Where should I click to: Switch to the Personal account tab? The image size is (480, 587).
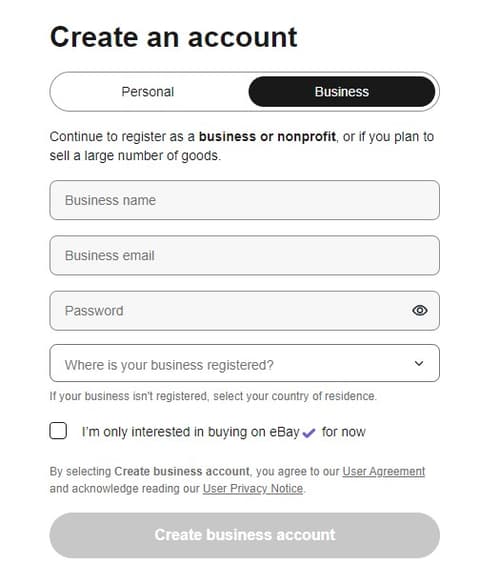[148, 92]
